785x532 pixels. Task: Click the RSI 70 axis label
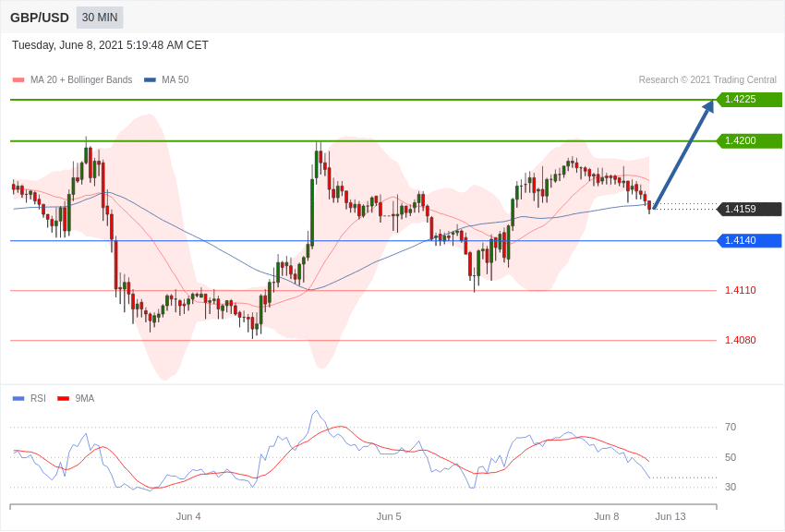(x=731, y=427)
